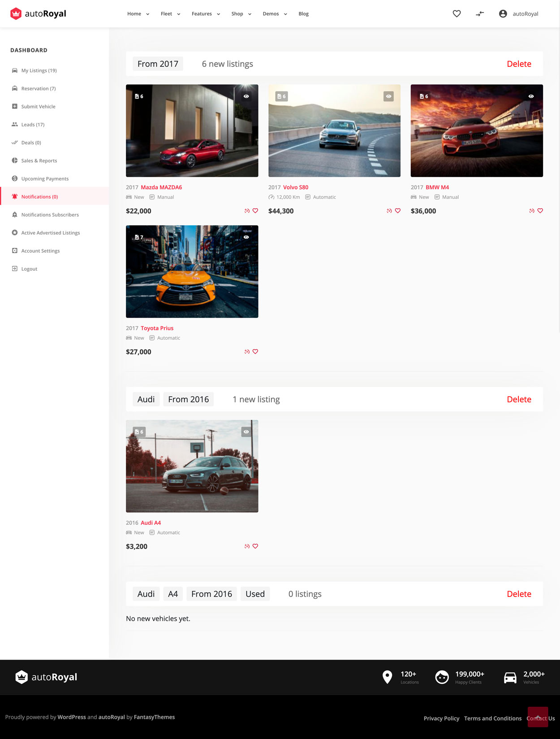
Task: Click photo count badge on BMW M4 image
Action: coord(424,96)
